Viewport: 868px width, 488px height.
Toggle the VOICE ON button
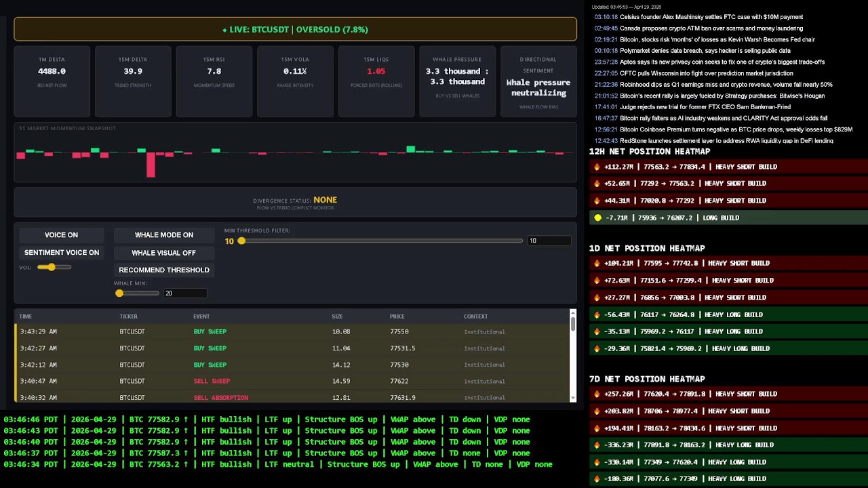[x=61, y=235]
